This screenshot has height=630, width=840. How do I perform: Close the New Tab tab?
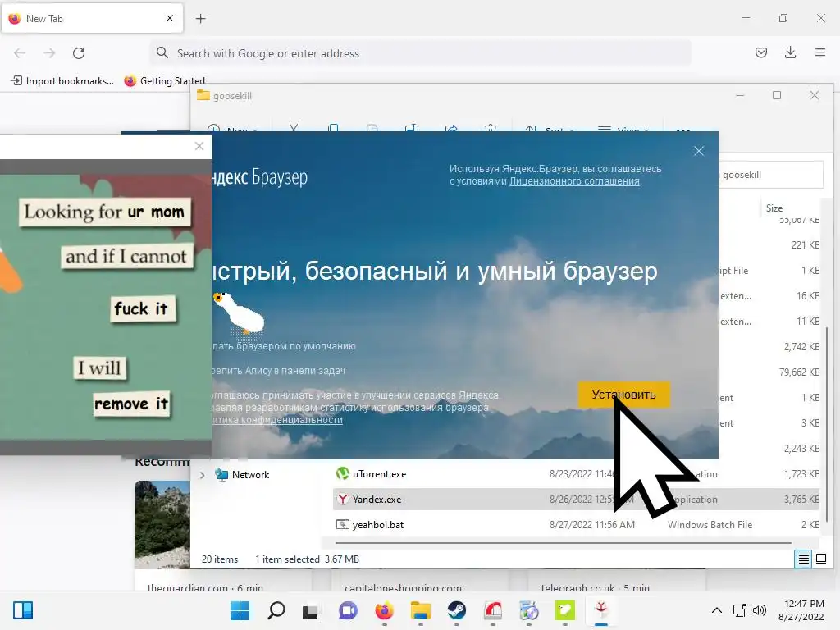(x=170, y=18)
